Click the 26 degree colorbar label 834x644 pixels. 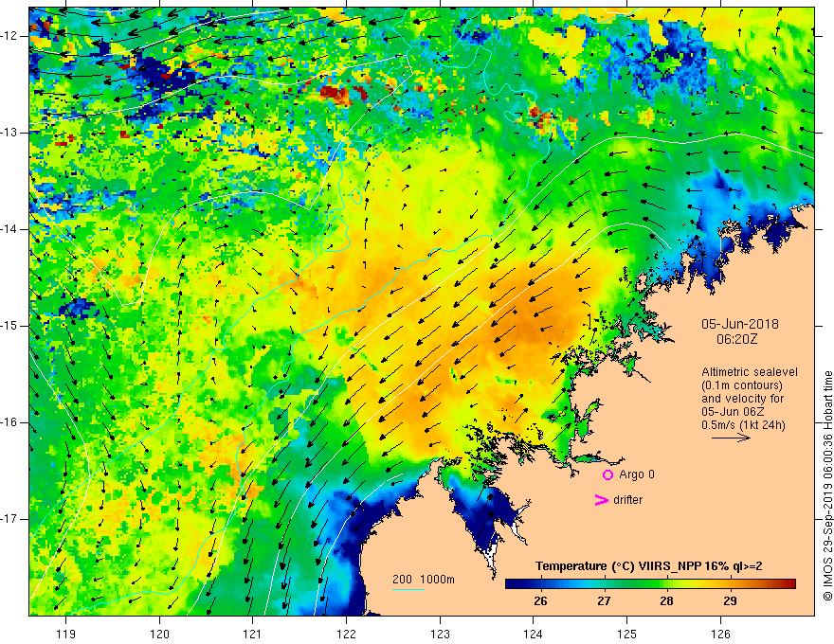tap(540, 601)
